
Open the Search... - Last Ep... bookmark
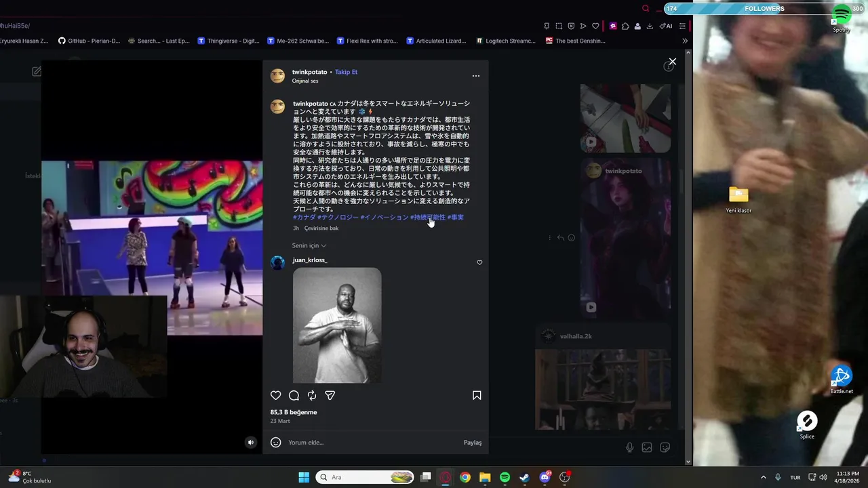[x=159, y=41]
